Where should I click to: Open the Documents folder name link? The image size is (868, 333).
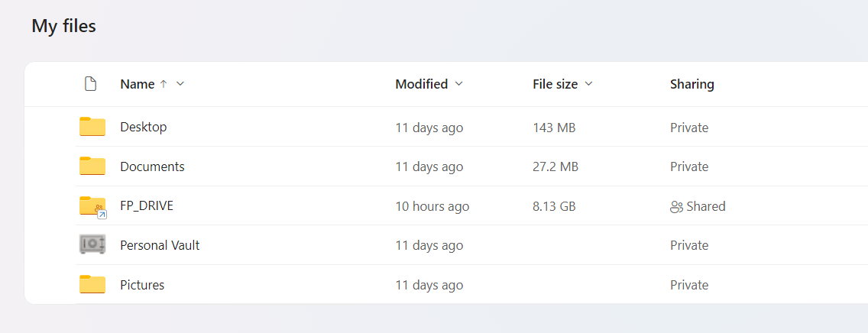pyautogui.click(x=152, y=166)
